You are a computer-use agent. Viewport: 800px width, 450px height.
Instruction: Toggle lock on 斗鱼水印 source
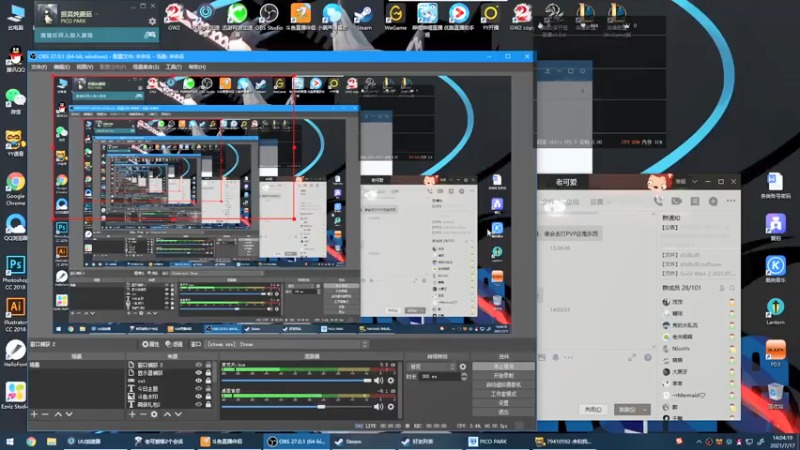(x=208, y=396)
